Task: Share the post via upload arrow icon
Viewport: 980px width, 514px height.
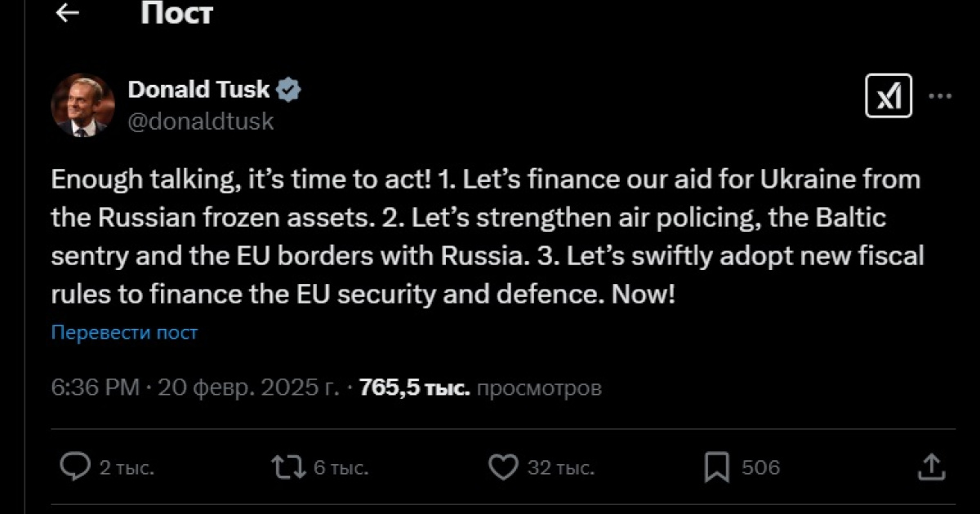Action: [931, 467]
